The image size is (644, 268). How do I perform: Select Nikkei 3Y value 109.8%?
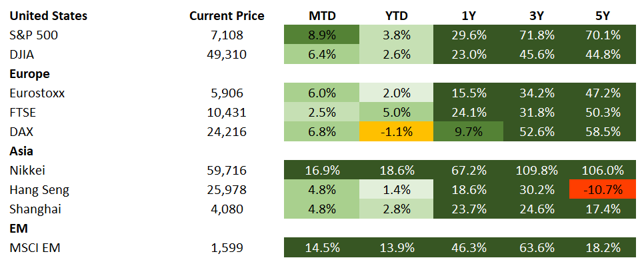click(x=534, y=171)
